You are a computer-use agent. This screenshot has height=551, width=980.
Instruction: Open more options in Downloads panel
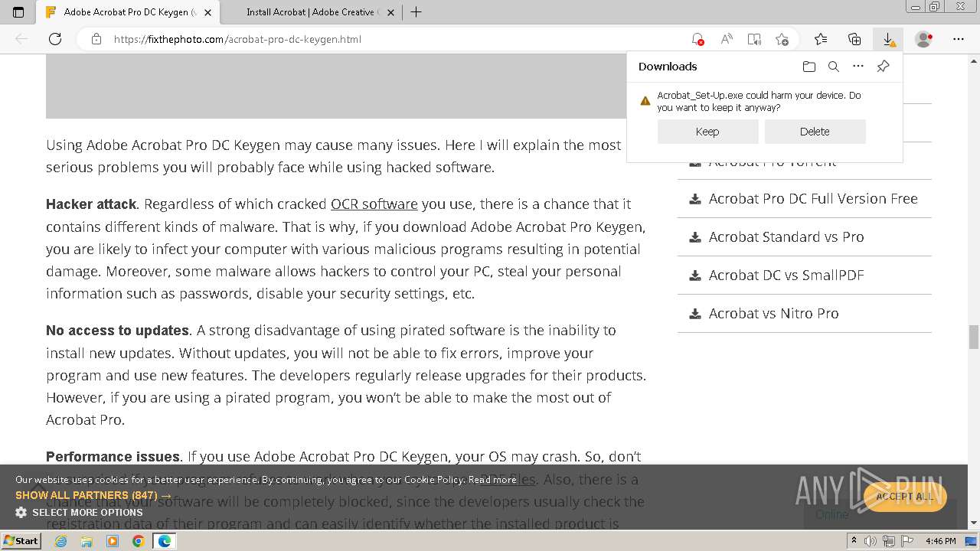858,67
